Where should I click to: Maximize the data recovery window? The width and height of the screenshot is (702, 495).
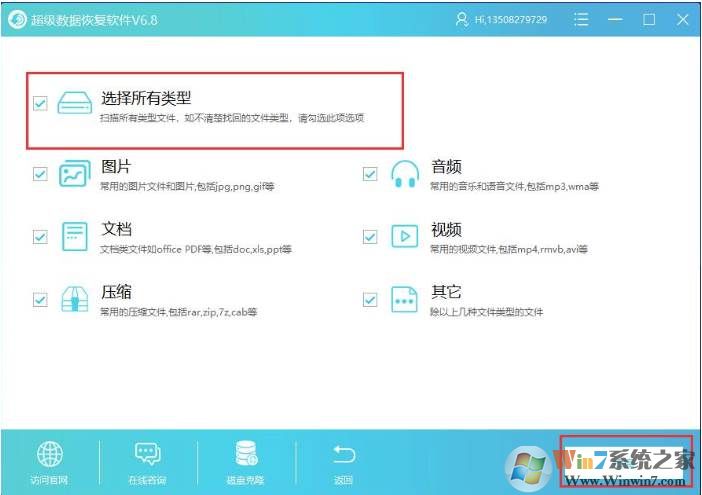click(649, 19)
